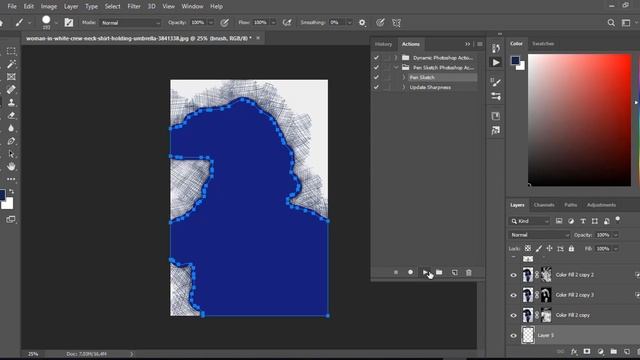The width and height of the screenshot is (640, 360).
Task: Hide Color Fill 2 copy 2 layer
Action: pyautogui.click(x=513, y=275)
